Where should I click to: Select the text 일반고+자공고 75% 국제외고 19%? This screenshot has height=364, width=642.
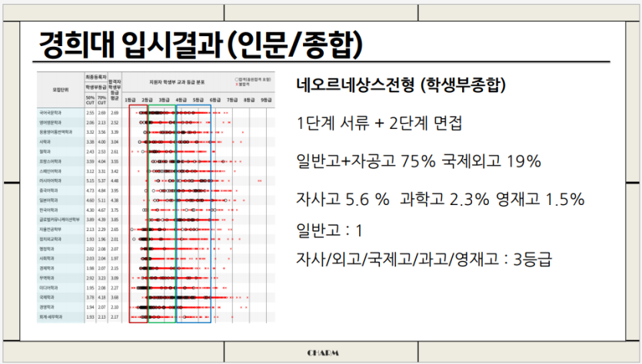click(x=418, y=161)
